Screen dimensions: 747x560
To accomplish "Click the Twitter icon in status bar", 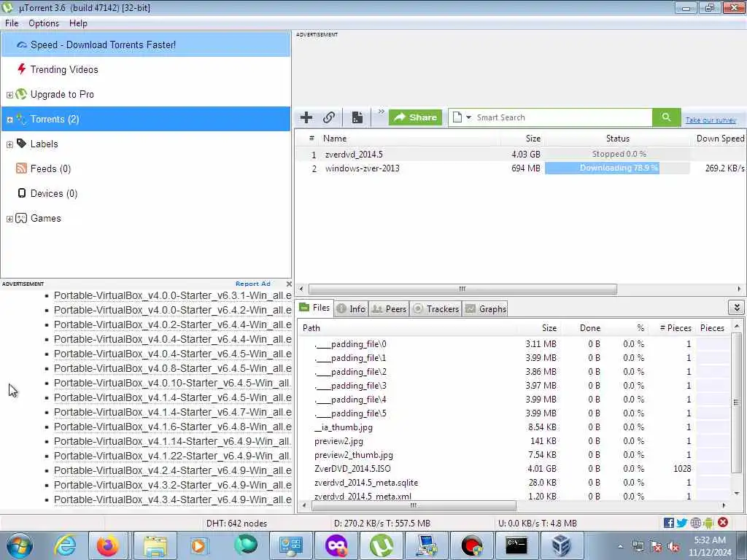I will [682, 523].
